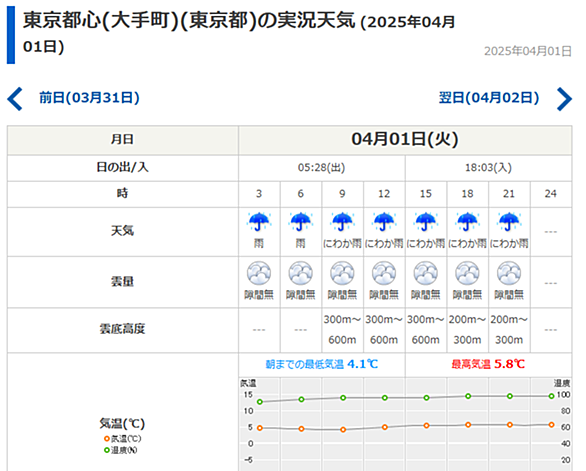This screenshot has width=586, height=471.
Task: Click the umbrella icon at 21時
Action: [509, 222]
